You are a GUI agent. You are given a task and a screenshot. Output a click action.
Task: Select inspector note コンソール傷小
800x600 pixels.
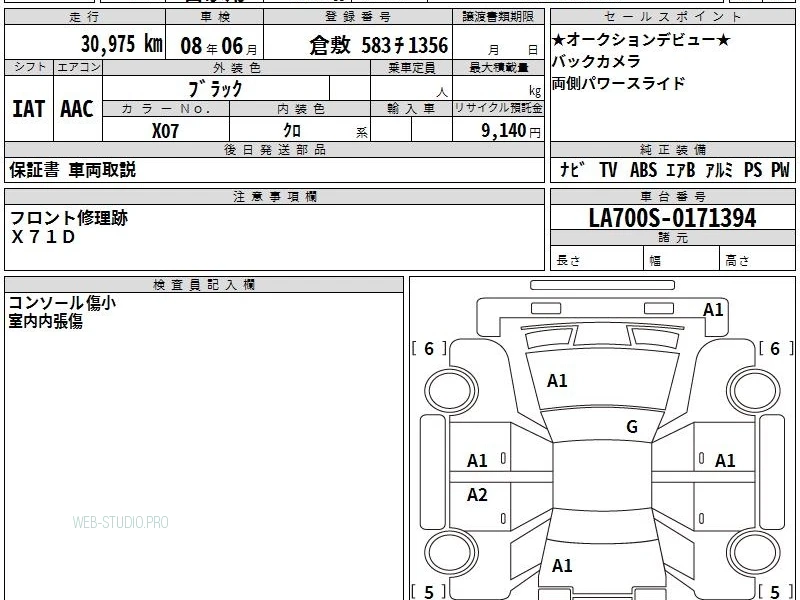pos(62,303)
